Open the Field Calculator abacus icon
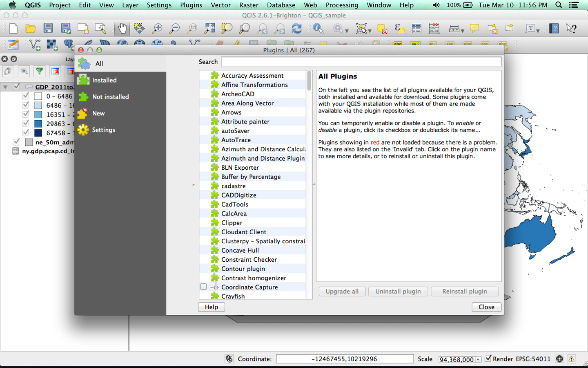 click(434, 29)
